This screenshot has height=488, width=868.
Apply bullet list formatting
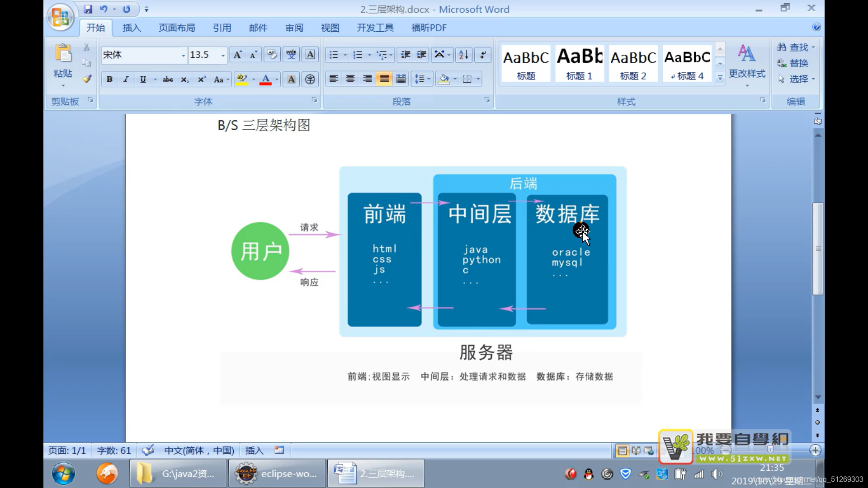[334, 55]
